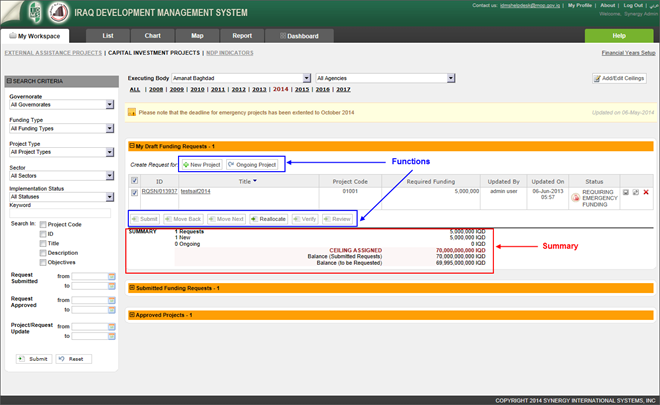Click the green Help button
This screenshot has width=660, height=405.
[619, 36]
